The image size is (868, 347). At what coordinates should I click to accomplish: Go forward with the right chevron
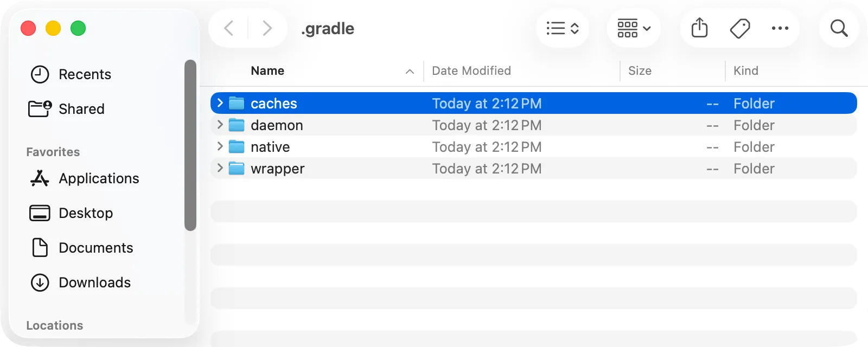pos(267,28)
